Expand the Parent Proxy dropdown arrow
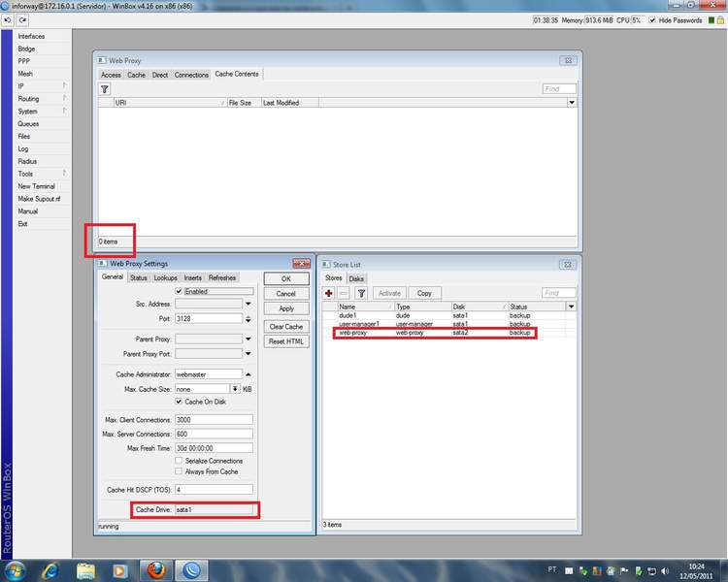Screen dimensions: 728x582 tap(248, 339)
